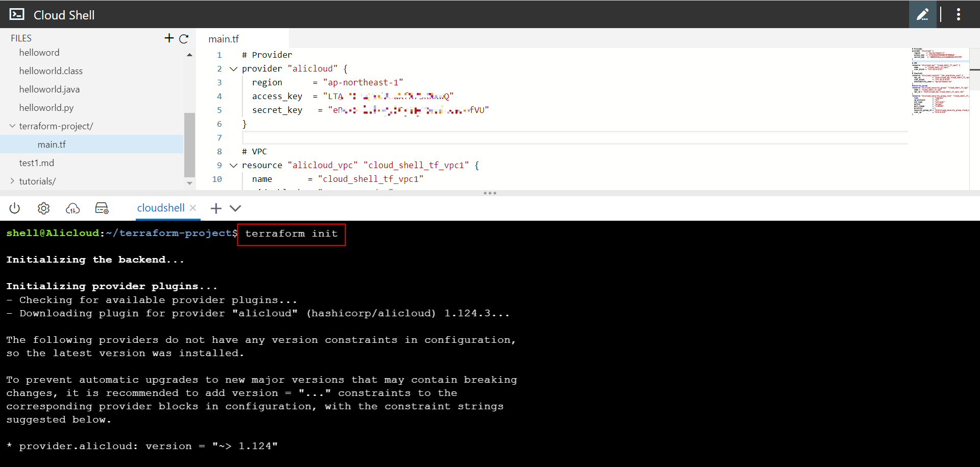Screen dimensions: 980x467
Task: Click the Cloud Shell terminal logo icon
Action: (17, 14)
